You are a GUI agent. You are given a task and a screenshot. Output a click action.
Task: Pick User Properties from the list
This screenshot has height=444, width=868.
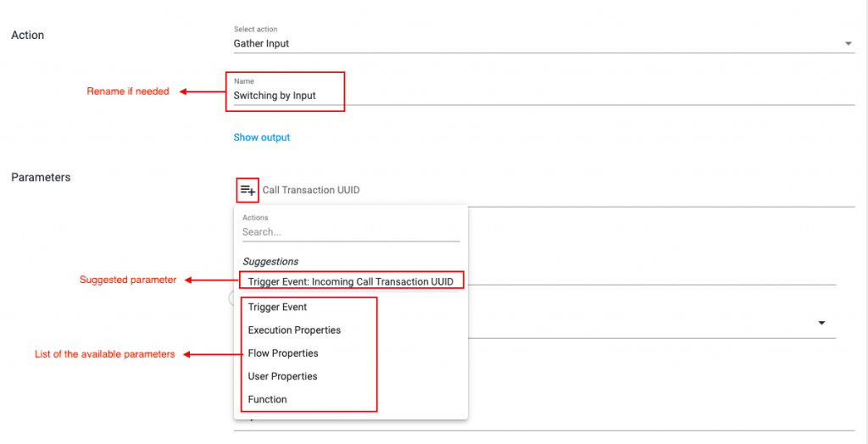pos(282,376)
